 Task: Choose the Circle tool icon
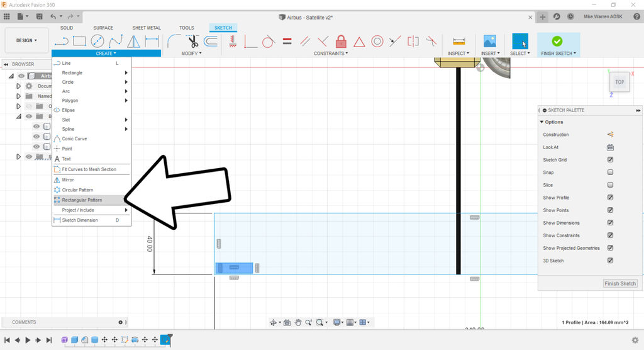(x=97, y=41)
